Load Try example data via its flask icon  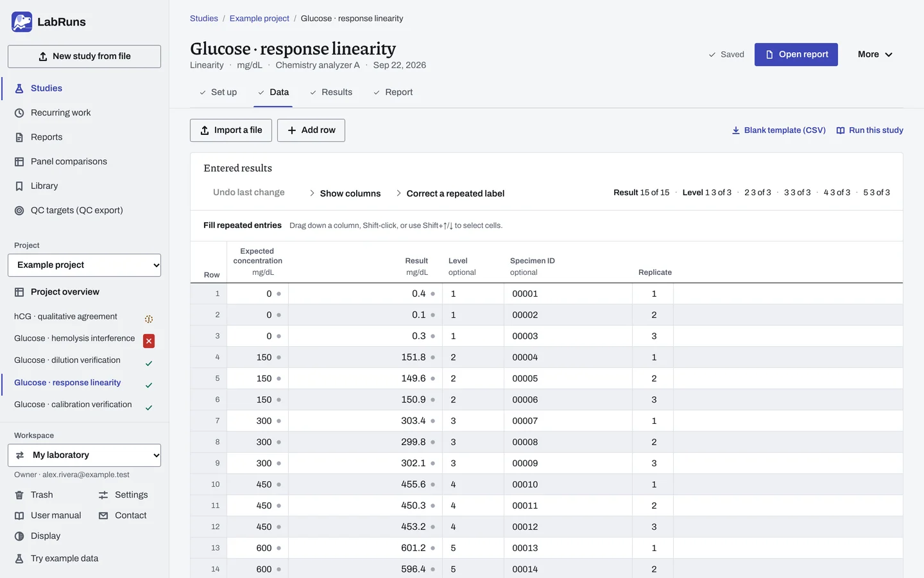click(19, 559)
